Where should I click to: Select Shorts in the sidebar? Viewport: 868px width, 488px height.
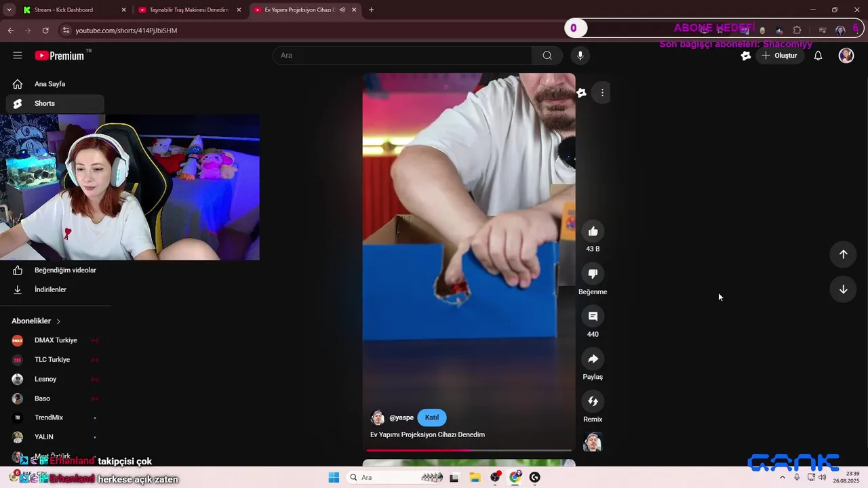click(55, 104)
